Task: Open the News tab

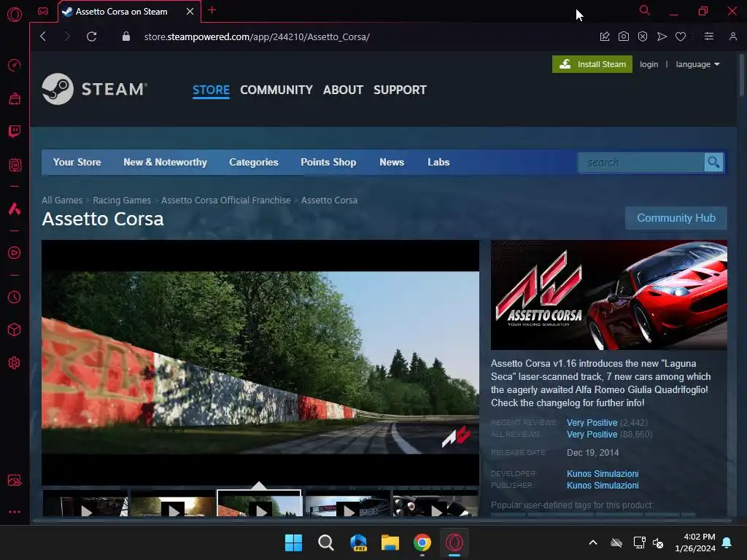Action: click(x=392, y=163)
